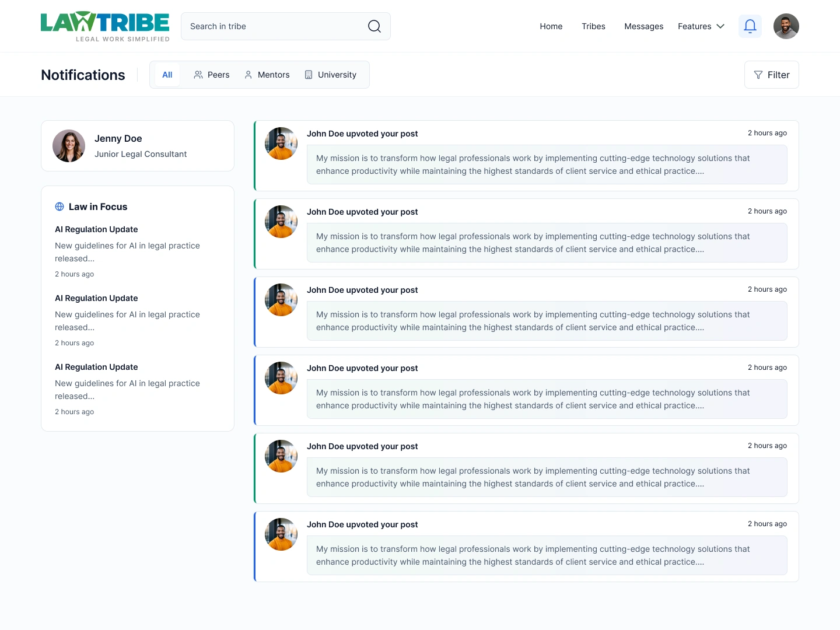Click the Mentors person icon
840x630 pixels.
tap(249, 75)
